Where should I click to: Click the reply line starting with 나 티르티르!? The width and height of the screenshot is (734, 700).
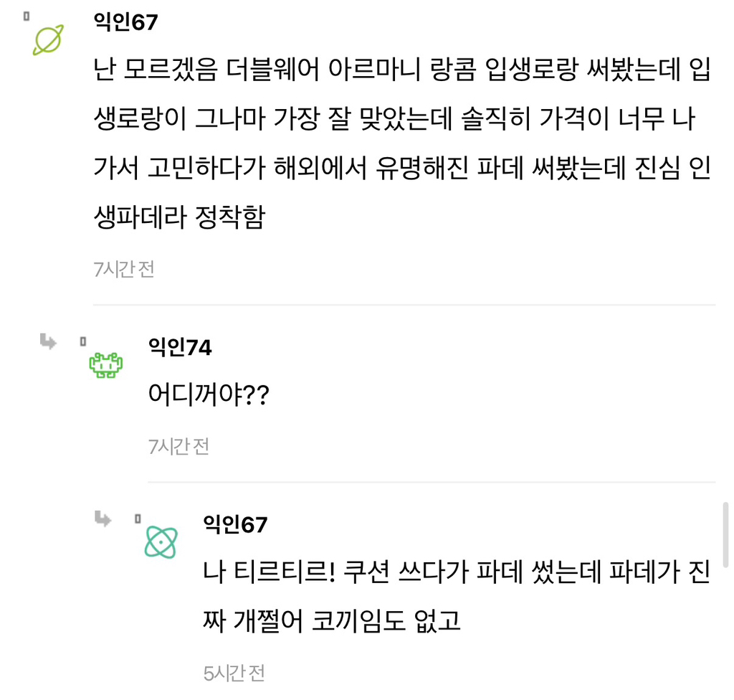457,574
